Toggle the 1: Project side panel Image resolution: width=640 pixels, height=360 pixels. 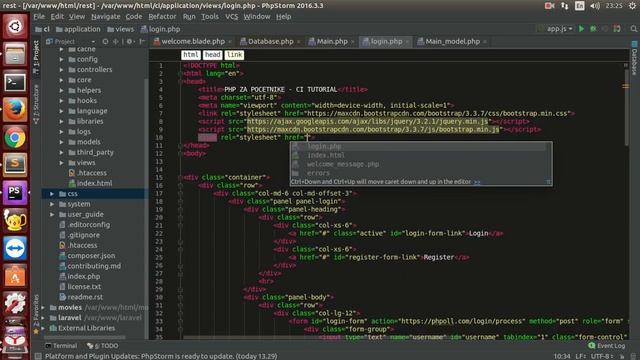click(x=36, y=57)
